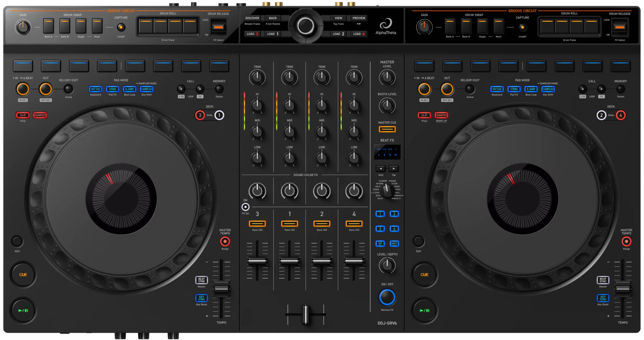Toggle QUANTIZE on the right deck
The height and width of the screenshot is (340, 644).
pos(441,115)
